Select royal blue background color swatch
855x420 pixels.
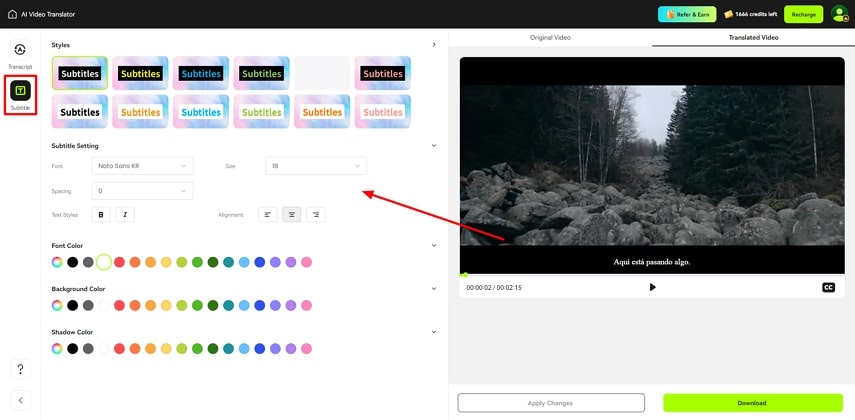pyautogui.click(x=260, y=305)
